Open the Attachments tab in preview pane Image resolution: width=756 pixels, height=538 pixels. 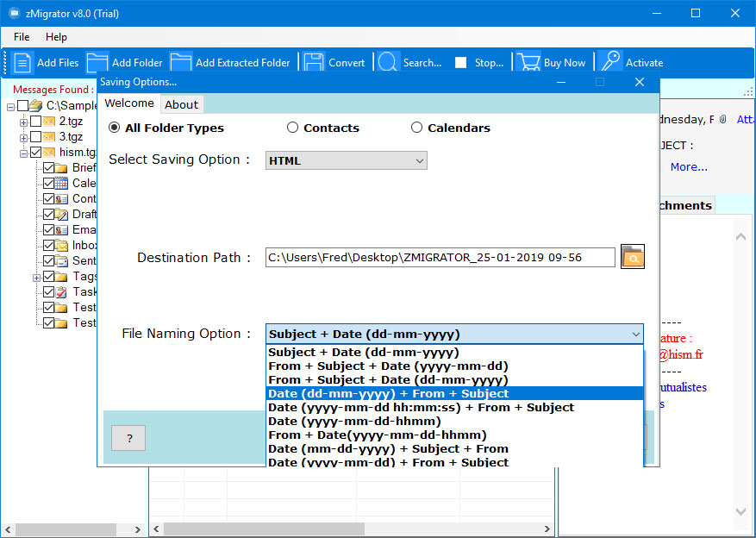coord(686,205)
